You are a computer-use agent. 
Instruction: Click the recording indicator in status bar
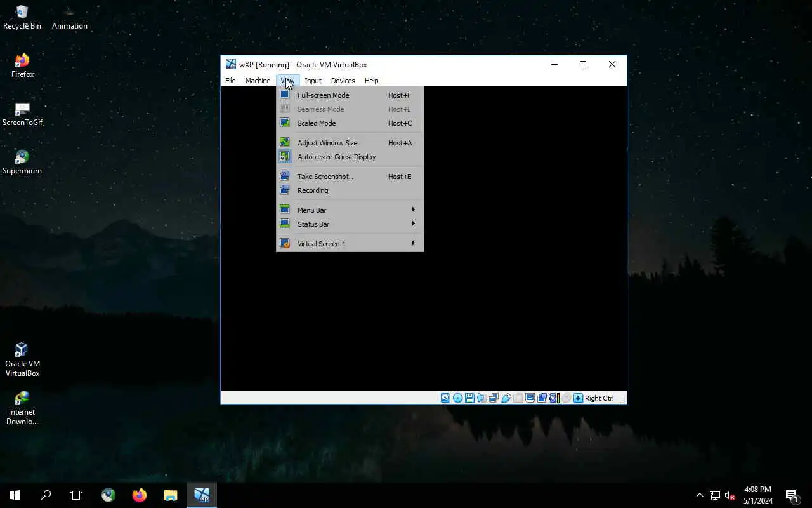[542, 398]
